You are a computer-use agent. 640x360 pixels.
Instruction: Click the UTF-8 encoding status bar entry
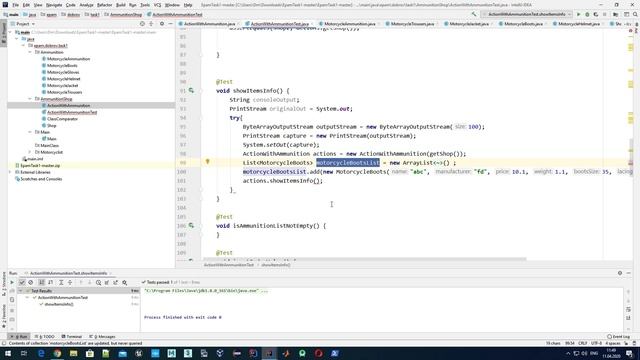[x=596, y=343]
